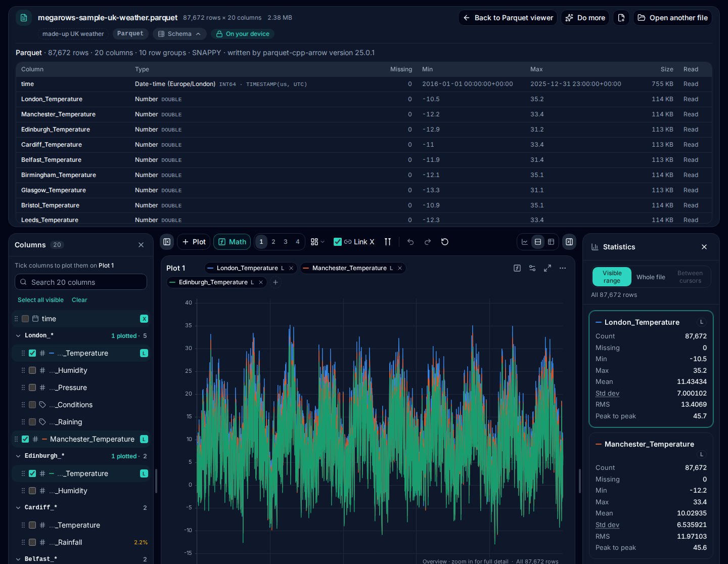This screenshot has height=564, width=728.
Task: Select plot layout tab 4
Action: 298,242
